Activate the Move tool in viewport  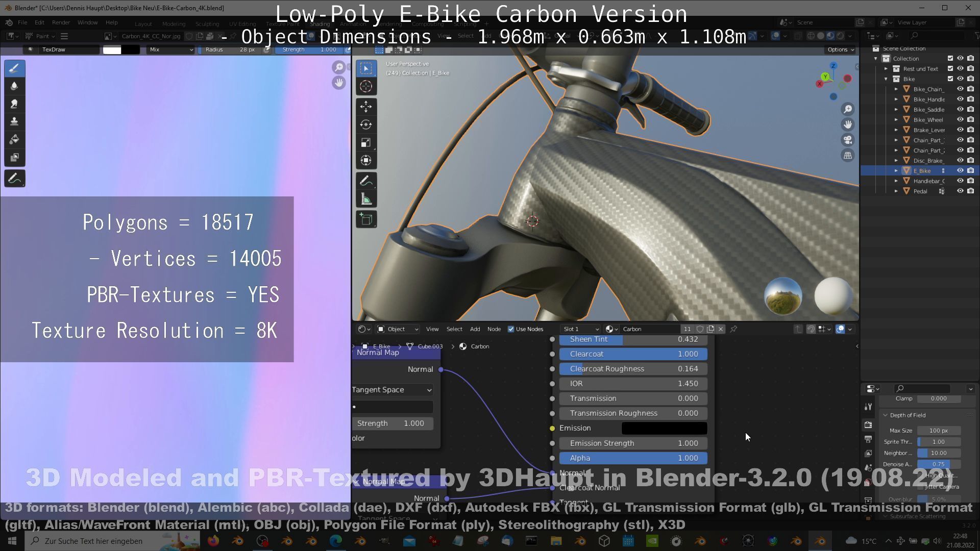pyautogui.click(x=366, y=107)
